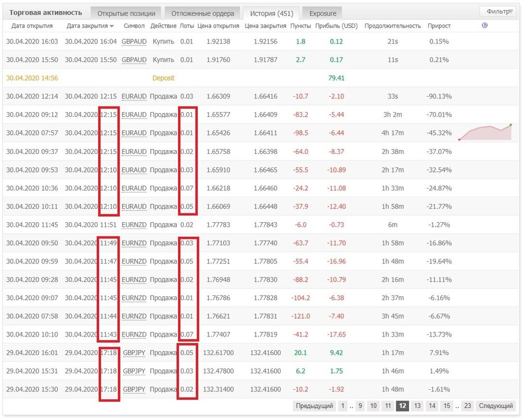Select growth value -90.13%
The width and height of the screenshot is (524, 420).
tap(439, 96)
